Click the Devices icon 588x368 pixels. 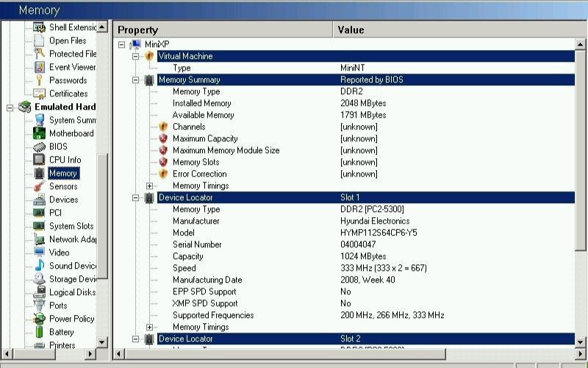39,199
